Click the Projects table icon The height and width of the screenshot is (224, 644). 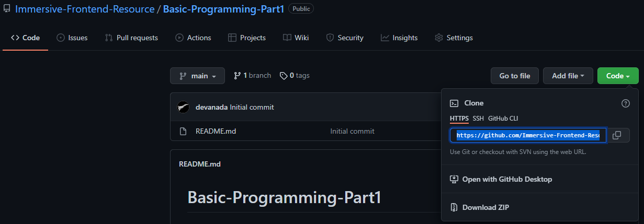(x=232, y=38)
